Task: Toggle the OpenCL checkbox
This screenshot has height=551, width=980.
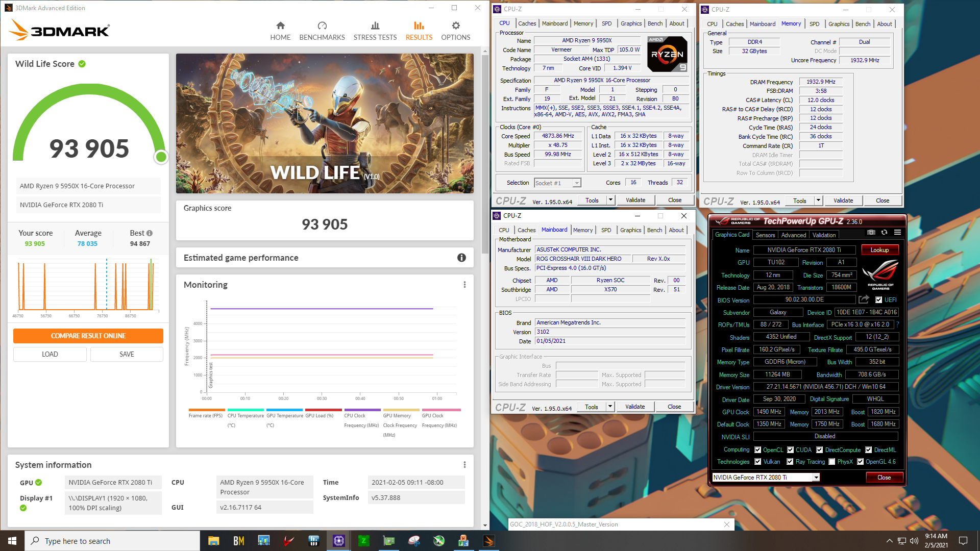Action: 757,450
